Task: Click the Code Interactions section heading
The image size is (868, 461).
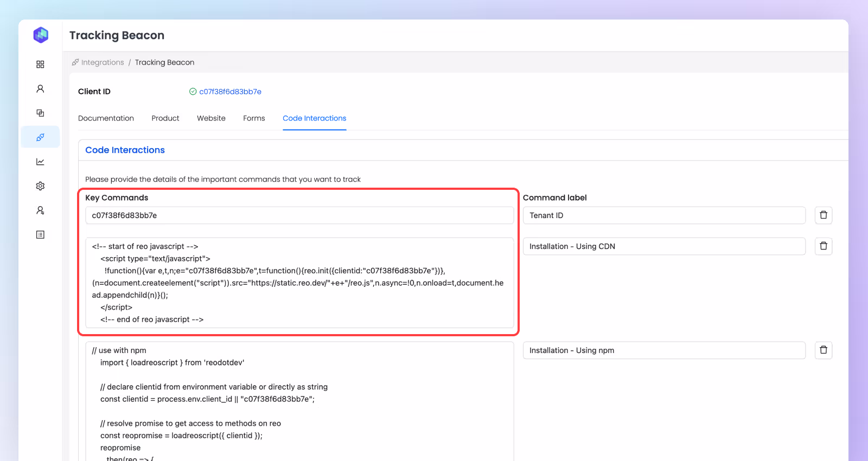Action: [125, 150]
